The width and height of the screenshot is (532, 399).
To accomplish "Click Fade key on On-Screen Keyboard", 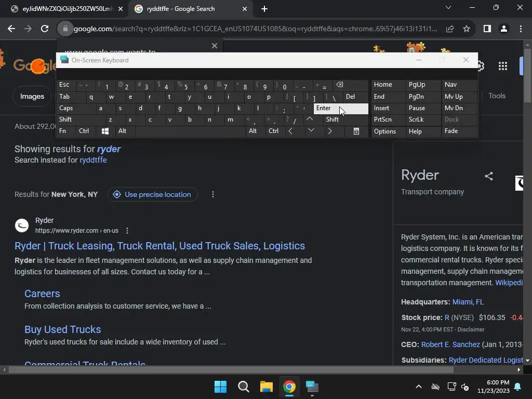I will tap(459, 131).
